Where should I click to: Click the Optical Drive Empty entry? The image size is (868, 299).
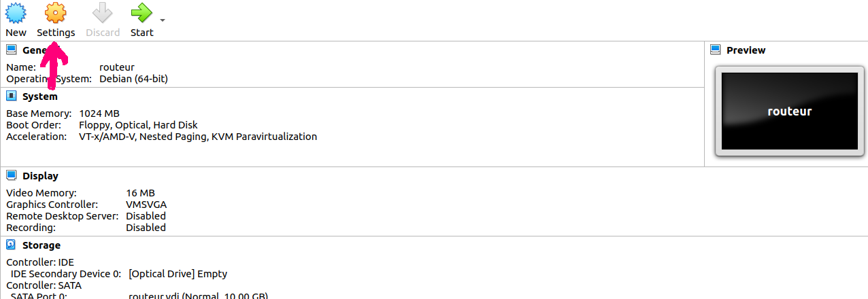click(x=178, y=274)
